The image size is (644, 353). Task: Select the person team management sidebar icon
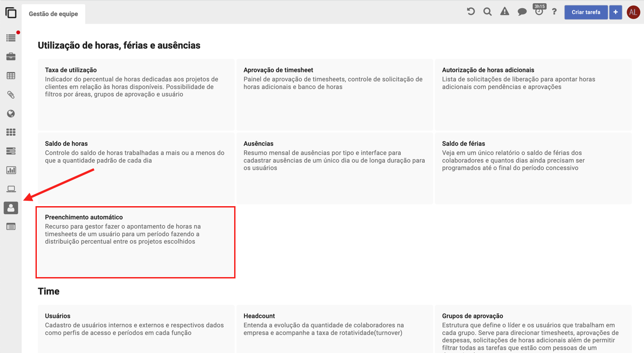click(11, 208)
